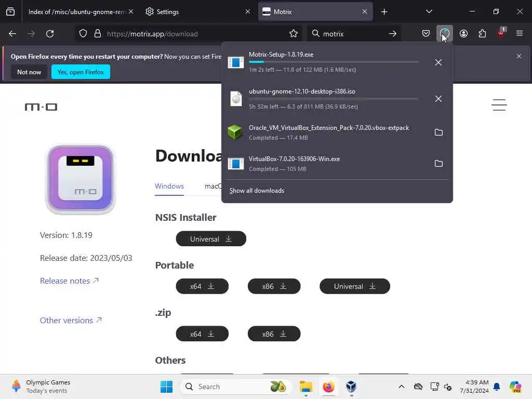Open the Pocket save icon
The width and height of the screenshot is (532, 399).
(426, 34)
